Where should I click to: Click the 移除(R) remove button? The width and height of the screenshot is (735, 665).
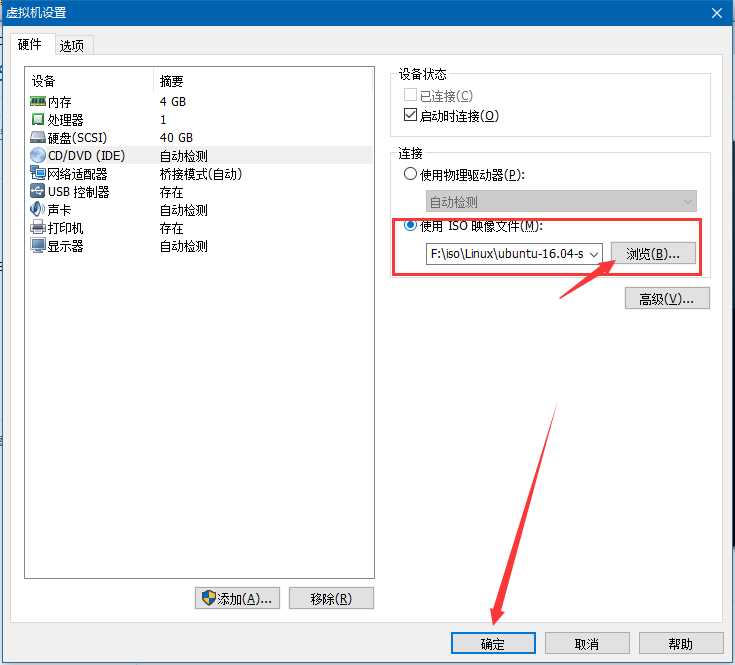(331, 598)
